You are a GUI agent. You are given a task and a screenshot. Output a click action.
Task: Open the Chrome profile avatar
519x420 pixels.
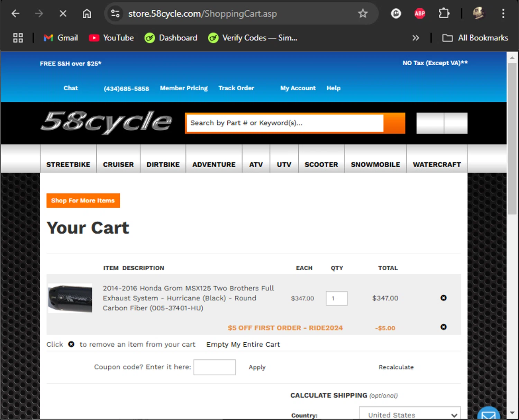click(x=479, y=13)
